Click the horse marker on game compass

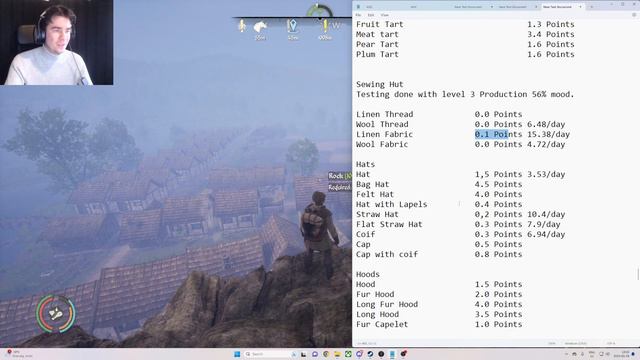(260, 27)
